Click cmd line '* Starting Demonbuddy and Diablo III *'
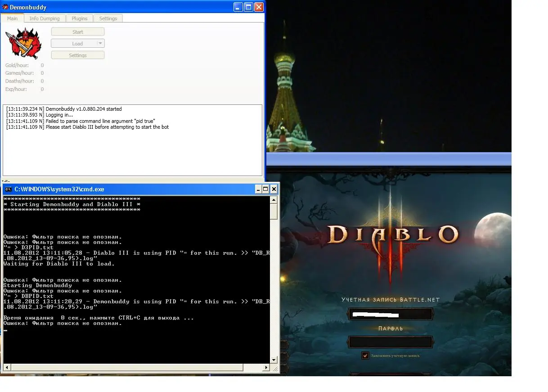 72,204
